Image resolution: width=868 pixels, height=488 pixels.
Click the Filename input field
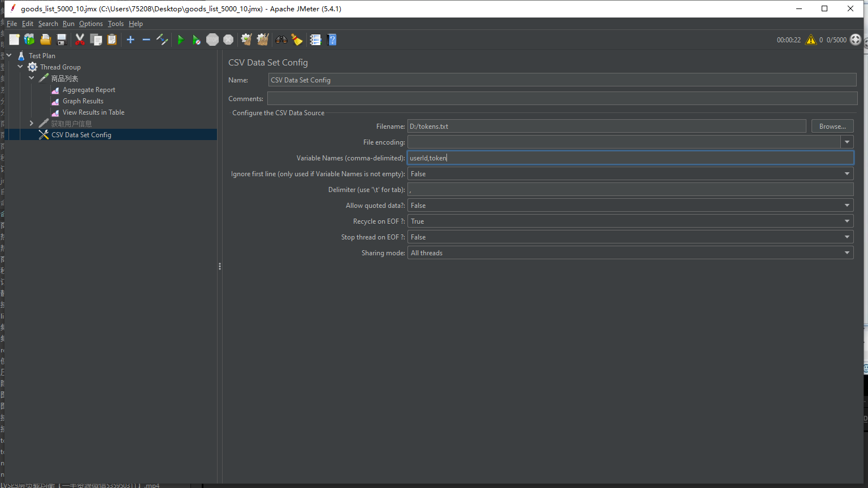click(607, 126)
